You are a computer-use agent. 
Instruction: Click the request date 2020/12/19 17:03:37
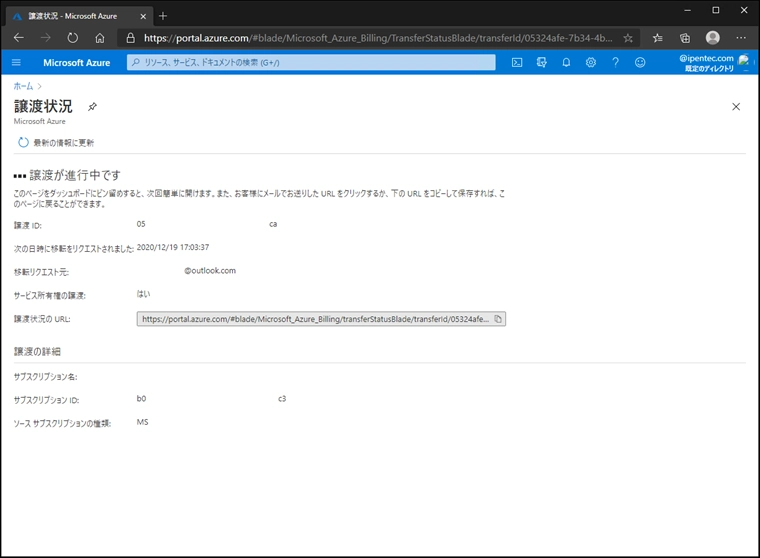click(173, 247)
